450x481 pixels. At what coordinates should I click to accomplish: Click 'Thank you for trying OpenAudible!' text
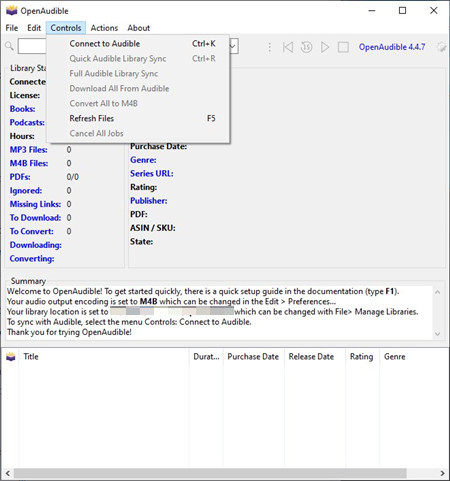coord(69,332)
